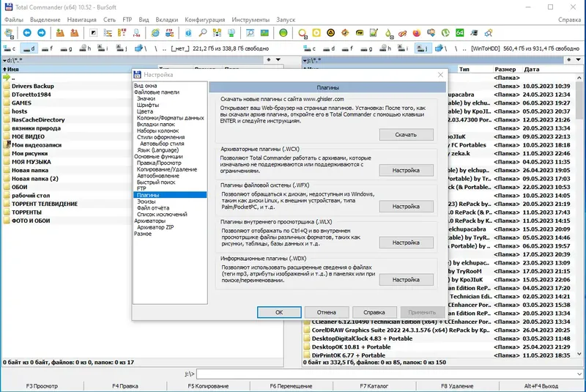Click Настройка for viewer plugins (.WLX)
586x392 pixels.
point(406,243)
